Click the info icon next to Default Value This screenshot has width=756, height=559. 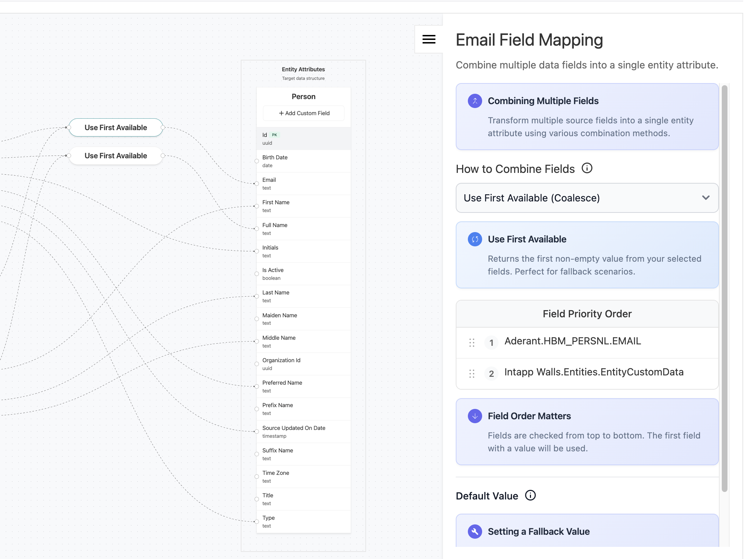tap(530, 495)
